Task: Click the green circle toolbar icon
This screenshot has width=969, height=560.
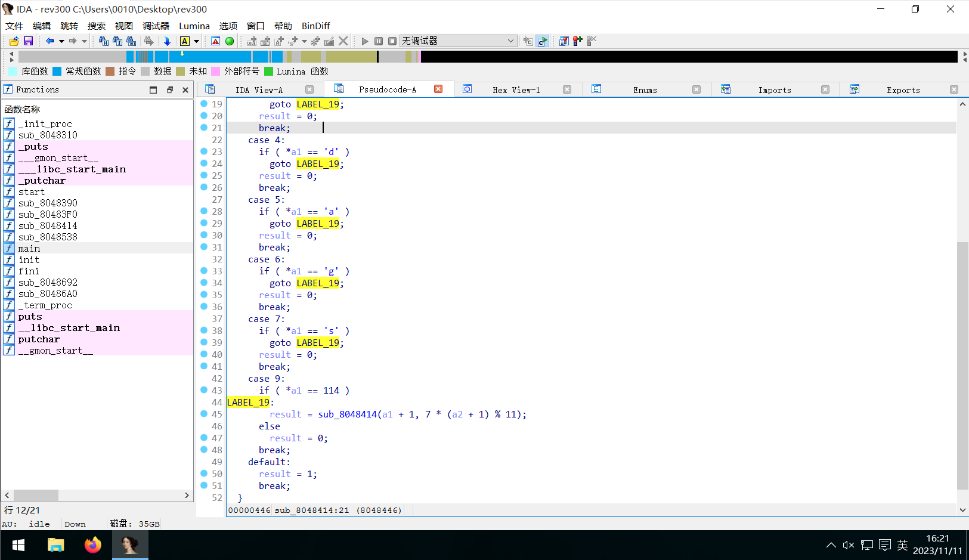Action: tap(230, 41)
